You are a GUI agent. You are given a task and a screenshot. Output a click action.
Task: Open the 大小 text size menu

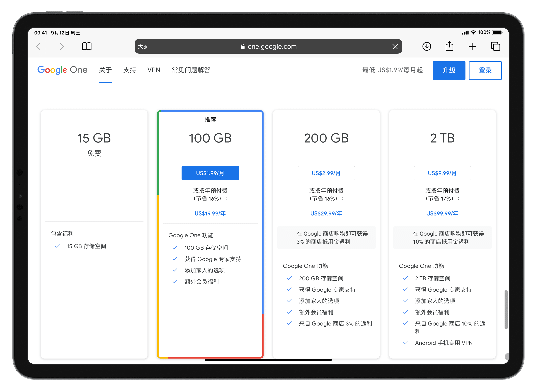pyautogui.click(x=142, y=47)
